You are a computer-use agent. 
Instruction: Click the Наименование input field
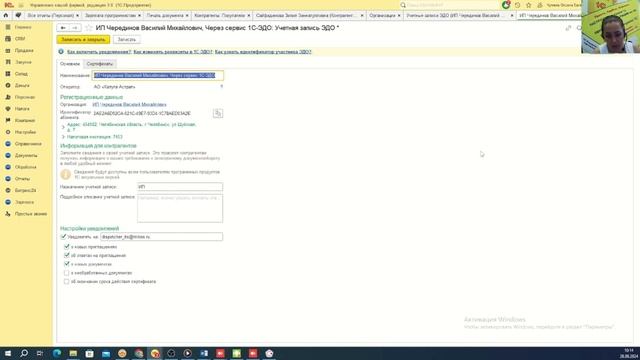click(158, 76)
